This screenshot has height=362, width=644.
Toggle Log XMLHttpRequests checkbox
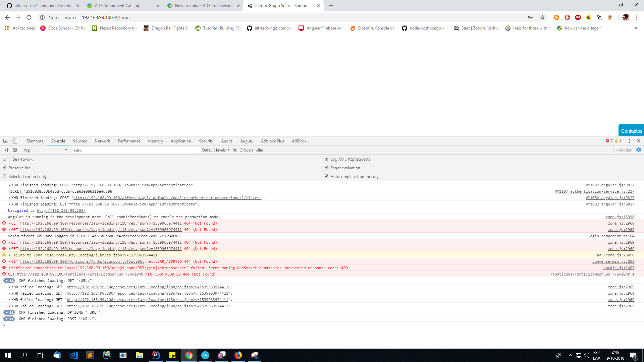click(x=327, y=159)
